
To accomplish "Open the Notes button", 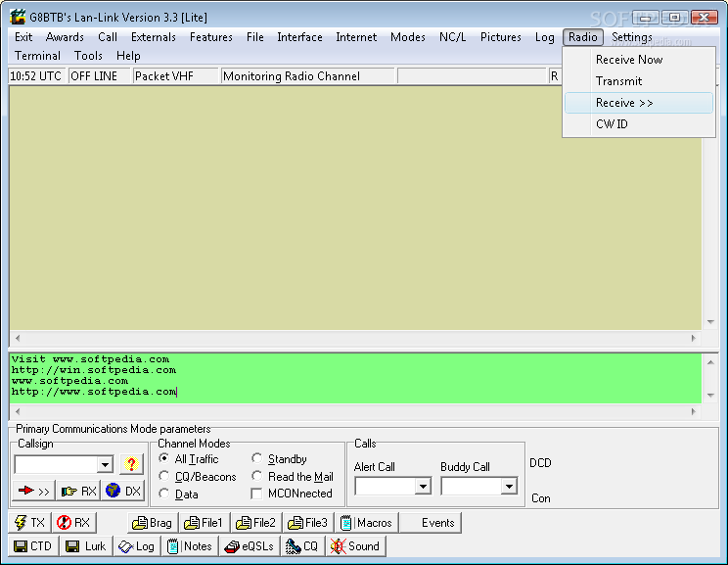I will [190, 546].
